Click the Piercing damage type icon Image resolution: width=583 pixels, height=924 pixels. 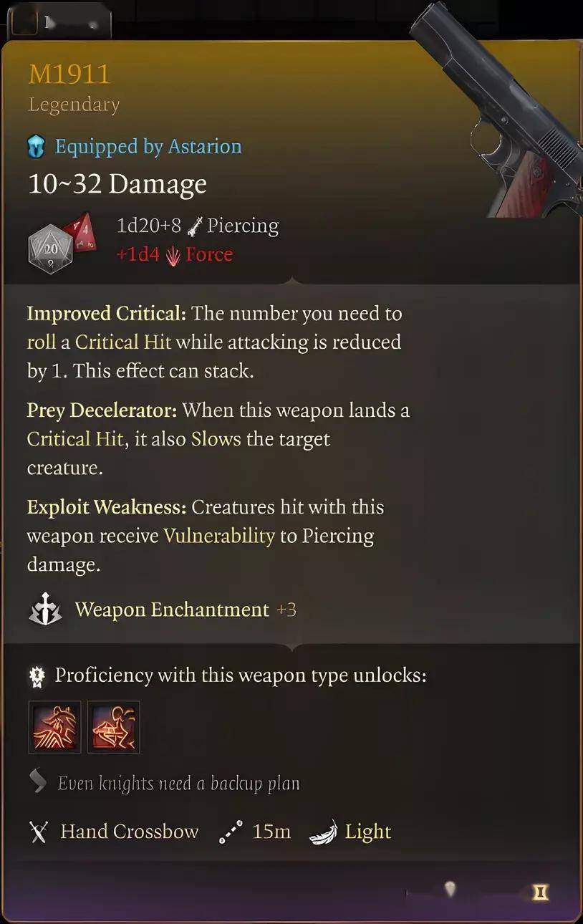pyautogui.click(x=193, y=227)
